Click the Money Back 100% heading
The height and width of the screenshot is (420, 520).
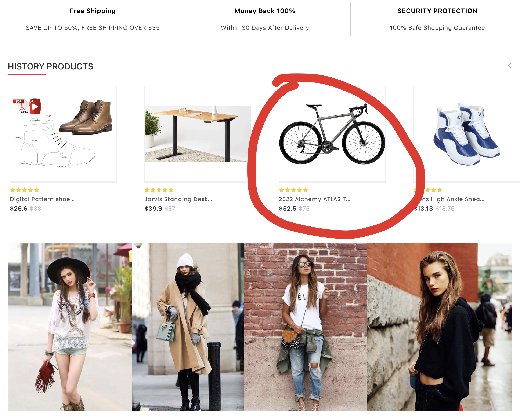(265, 11)
